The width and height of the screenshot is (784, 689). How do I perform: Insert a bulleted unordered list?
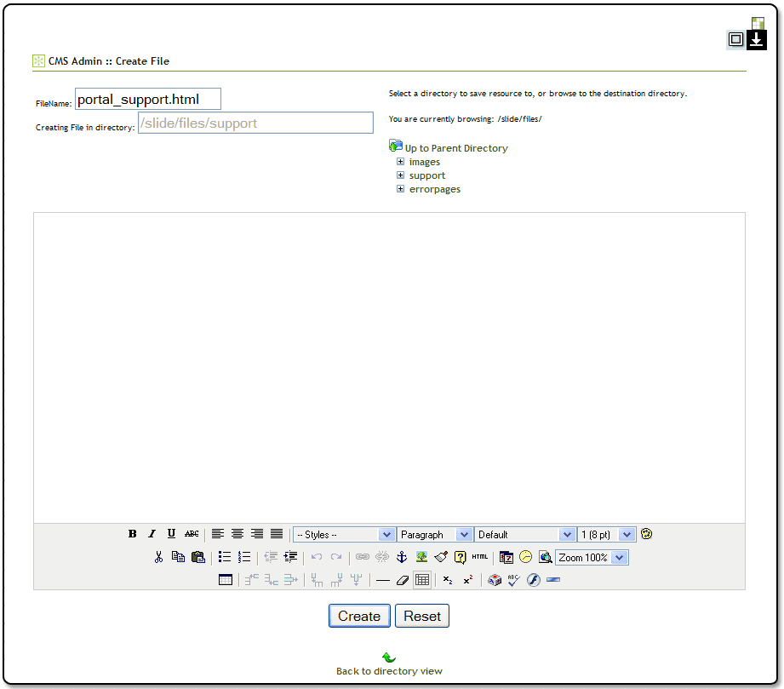click(225, 557)
